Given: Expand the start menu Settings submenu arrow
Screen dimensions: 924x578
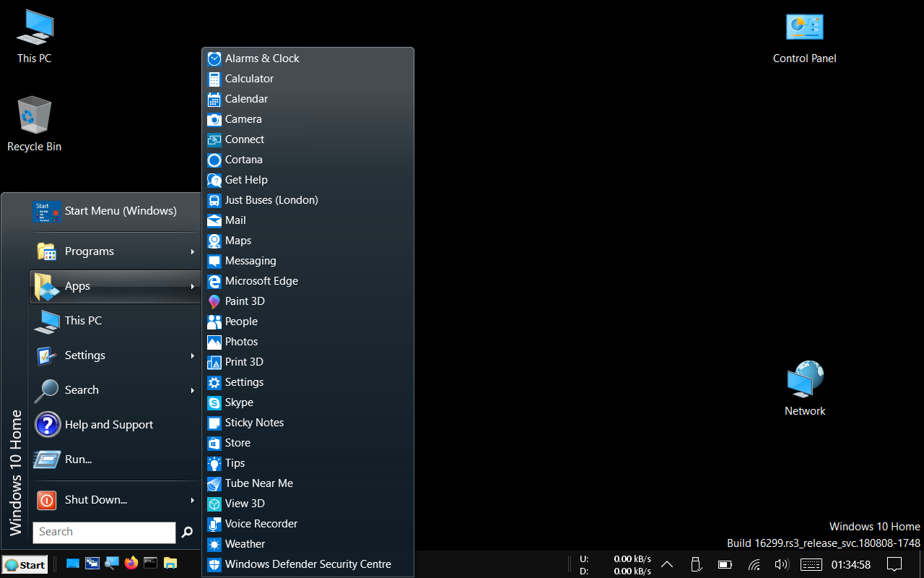Looking at the screenshot, I should (193, 355).
